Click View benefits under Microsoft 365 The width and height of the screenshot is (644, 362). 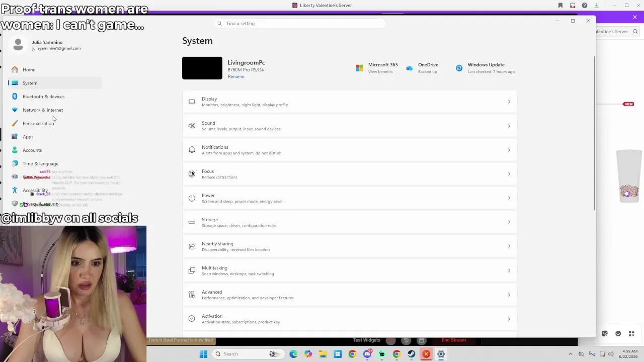tap(380, 72)
